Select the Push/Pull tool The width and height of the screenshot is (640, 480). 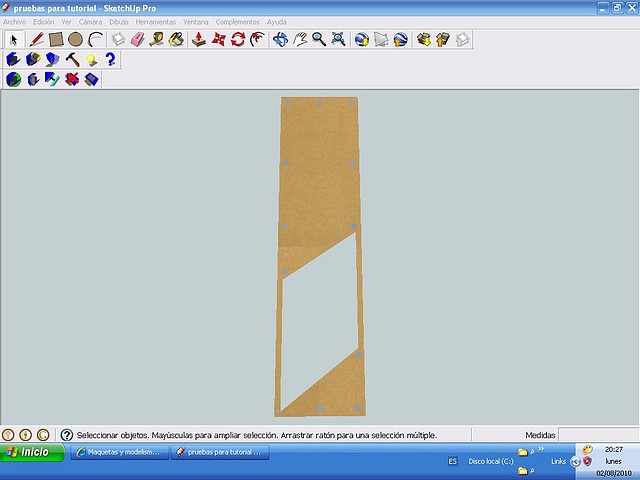199,40
